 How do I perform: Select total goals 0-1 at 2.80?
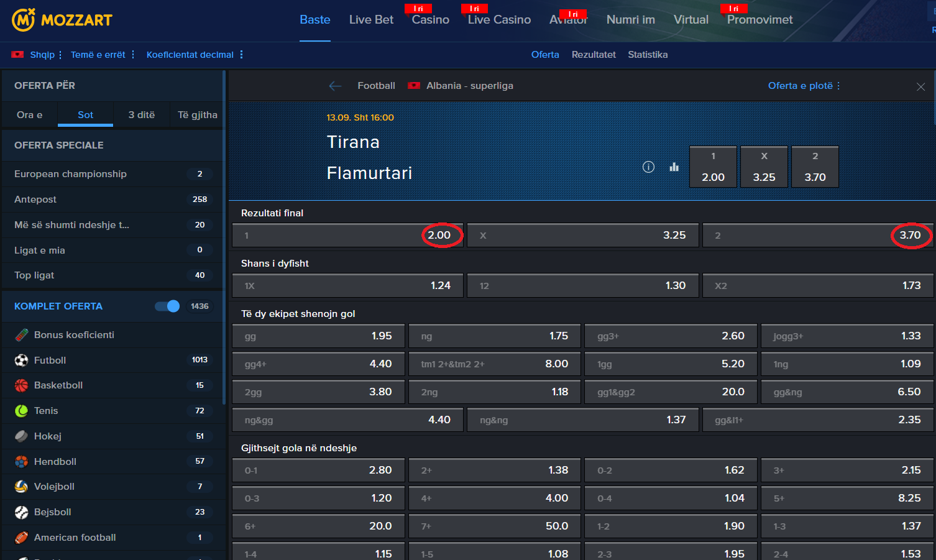318,470
